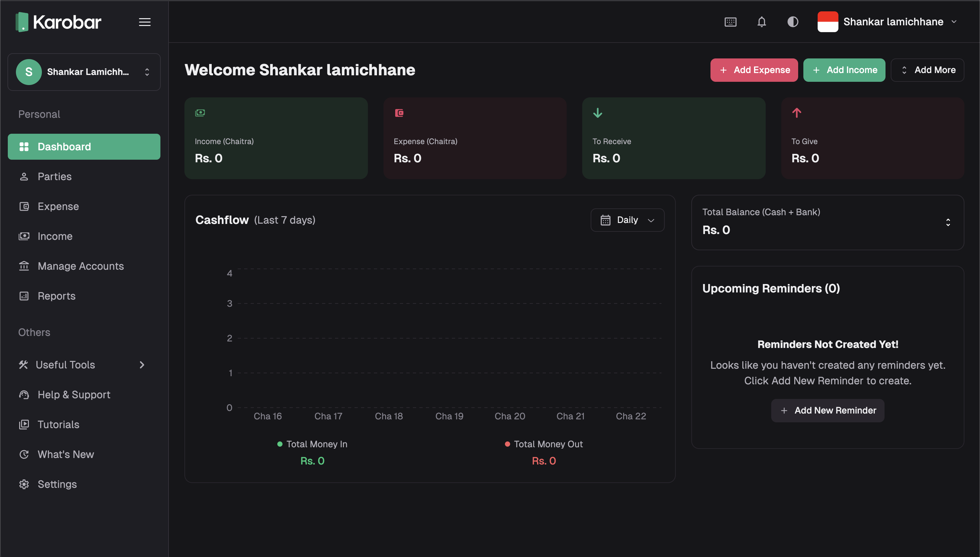Click the Tutorials video icon
The image size is (980, 557).
(24, 424)
